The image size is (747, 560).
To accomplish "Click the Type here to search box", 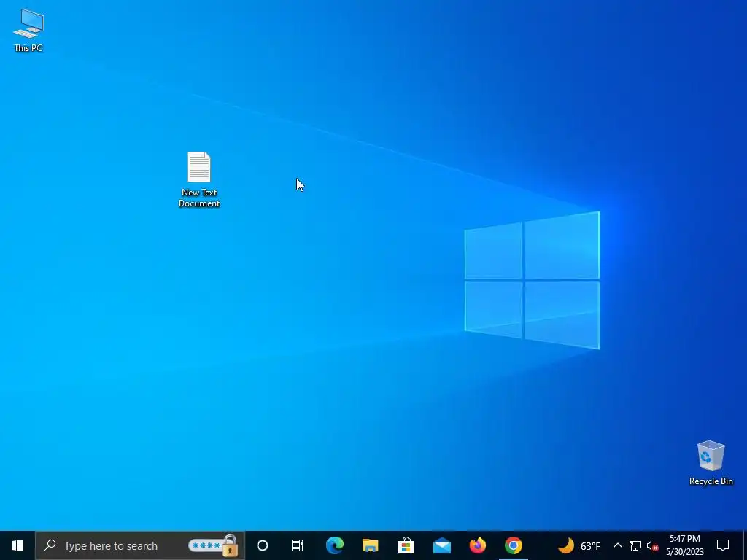I will click(140, 545).
